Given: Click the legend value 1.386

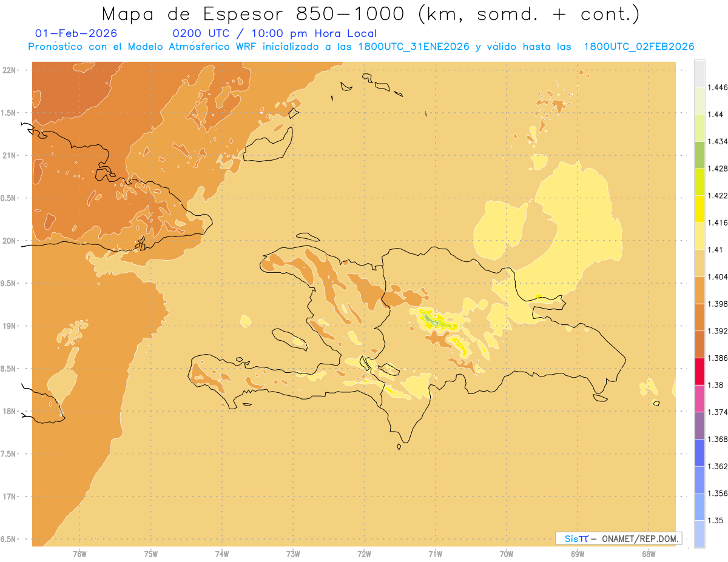Looking at the screenshot, I should [x=717, y=358].
